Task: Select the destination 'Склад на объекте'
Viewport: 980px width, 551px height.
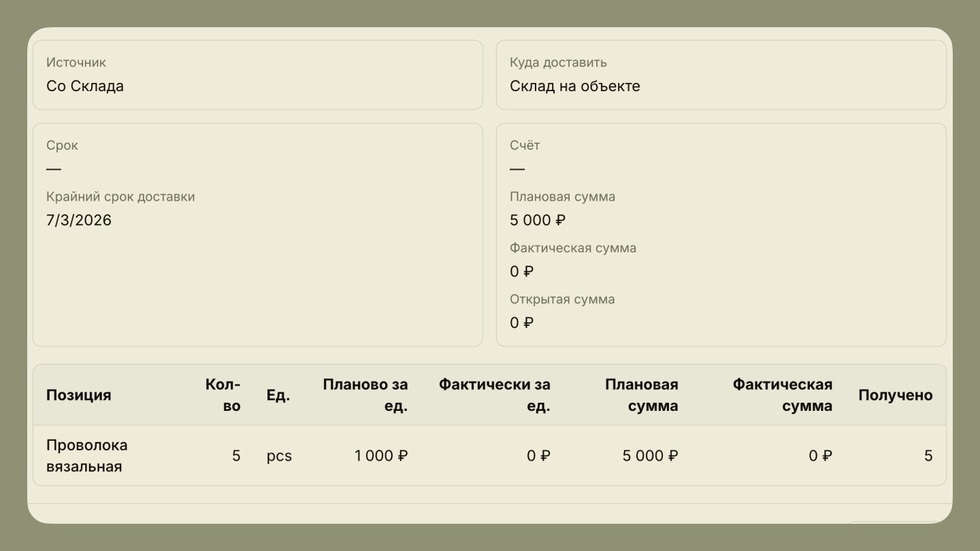Action: click(x=575, y=86)
